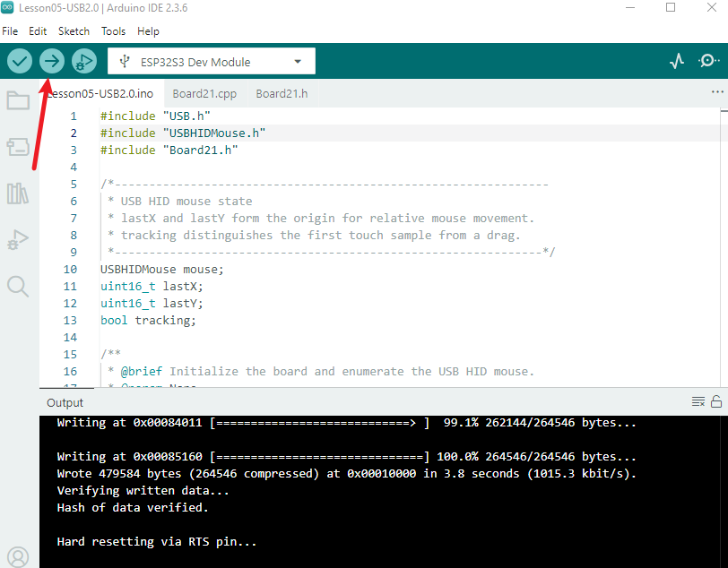
Task: Open the Tools menu
Action: click(x=113, y=31)
